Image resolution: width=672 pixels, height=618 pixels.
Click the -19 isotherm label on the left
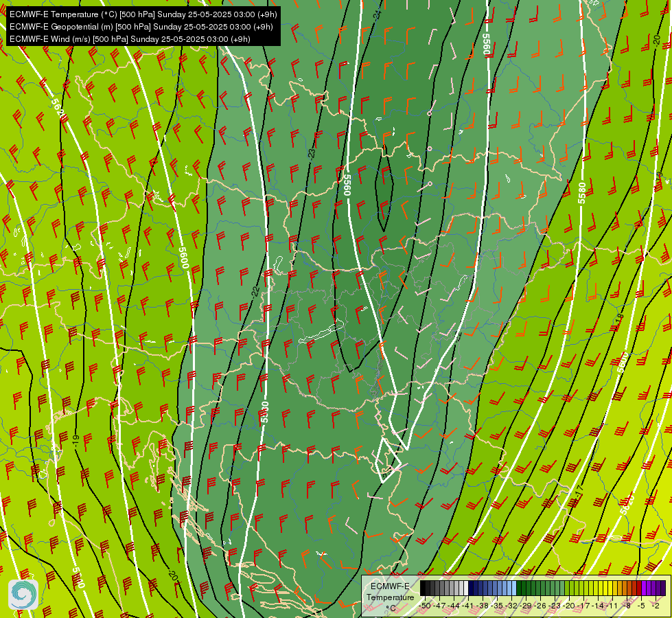click(76, 440)
